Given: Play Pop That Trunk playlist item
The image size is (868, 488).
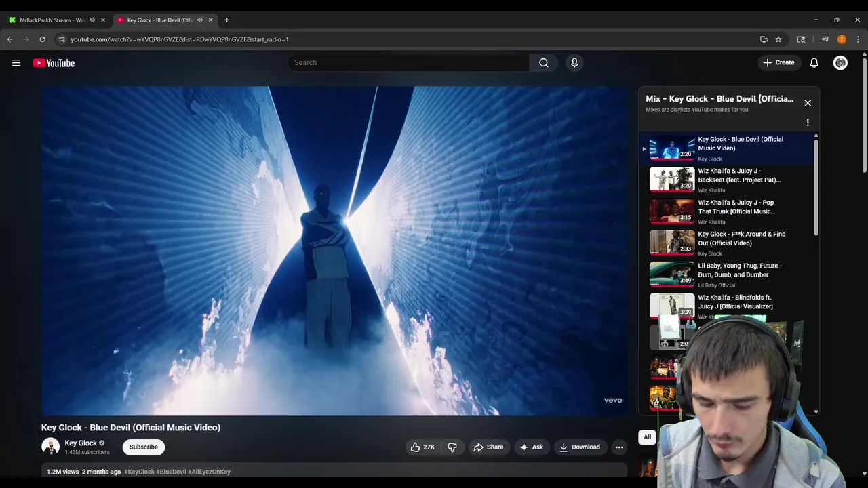Looking at the screenshot, I should pyautogui.click(x=726, y=211).
